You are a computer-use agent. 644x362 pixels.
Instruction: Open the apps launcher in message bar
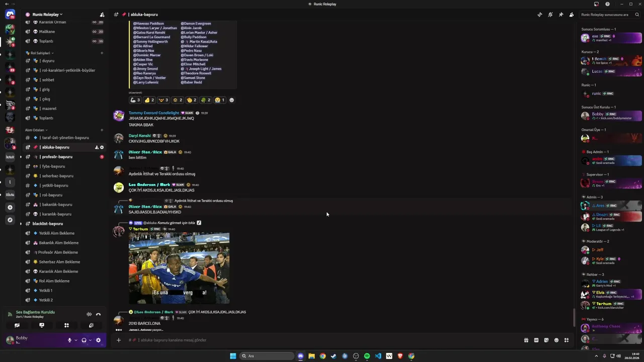tap(567, 340)
